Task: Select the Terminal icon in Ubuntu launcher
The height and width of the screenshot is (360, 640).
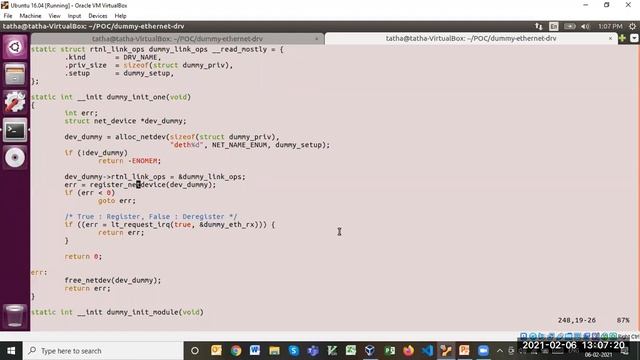Action: (15, 130)
